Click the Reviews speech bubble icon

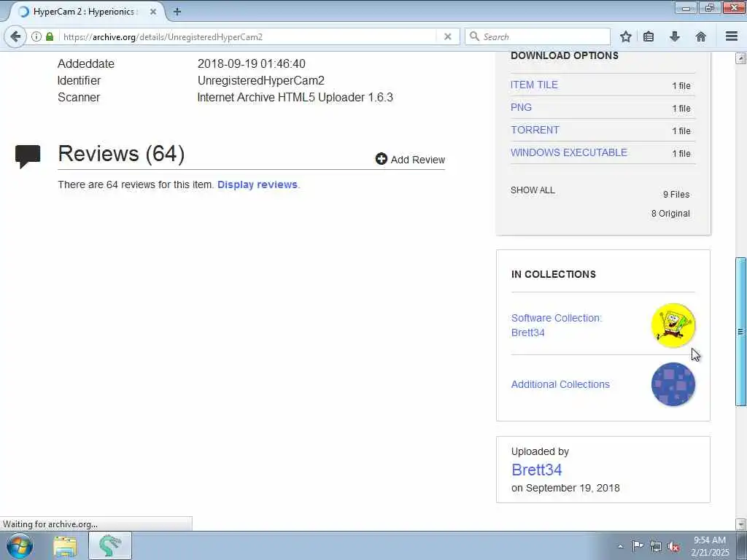(x=28, y=157)
